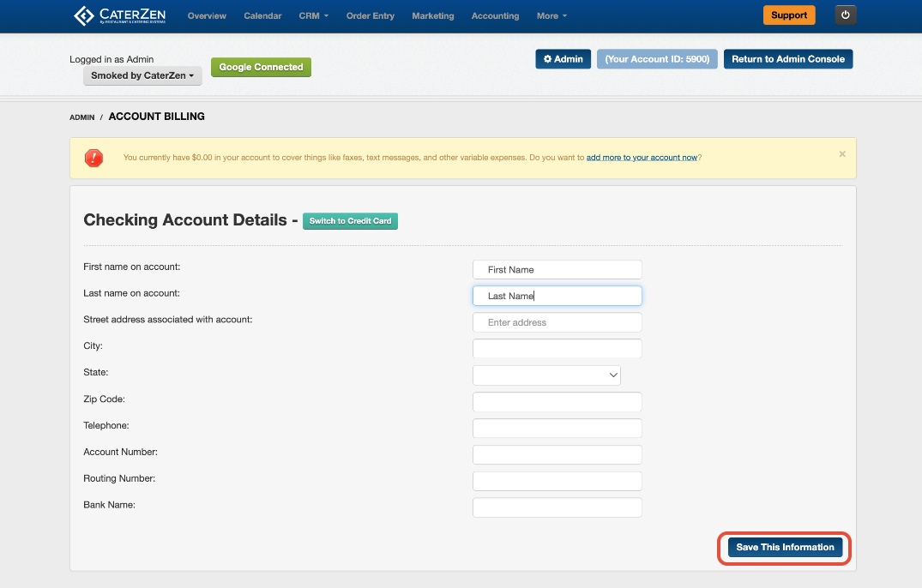Click Save This Information button
This screenshot has width=922, height=588.
click(x=785, y=548)
